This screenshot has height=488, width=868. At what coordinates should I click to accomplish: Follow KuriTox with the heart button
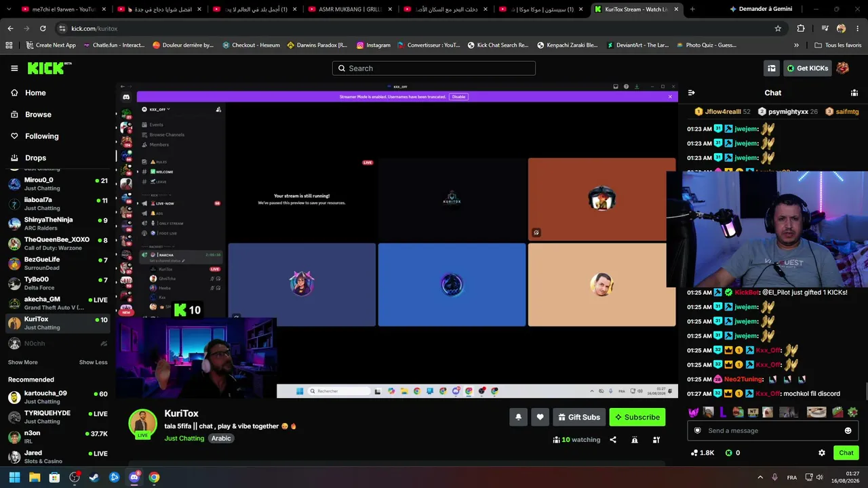coord(540,418)
